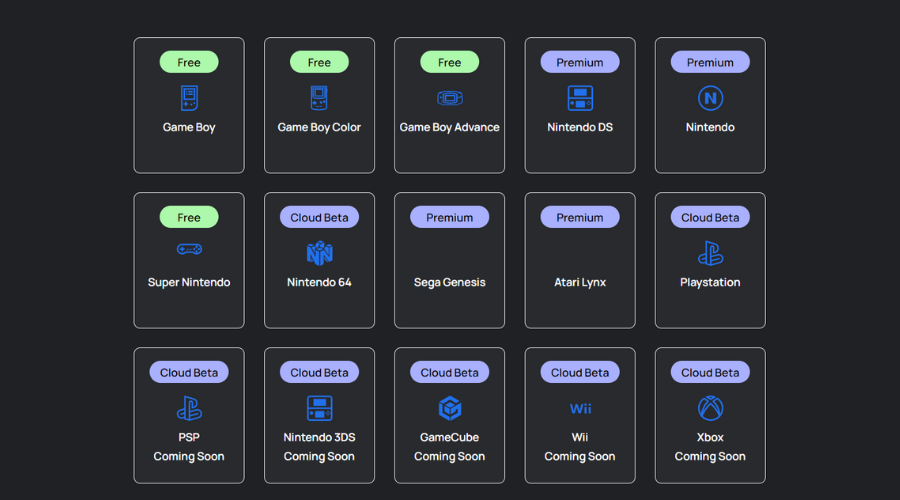The image size is (900, 500).
Task: Click the Cloud Beta badge on Nintendo 64
Action: point(319,217)
